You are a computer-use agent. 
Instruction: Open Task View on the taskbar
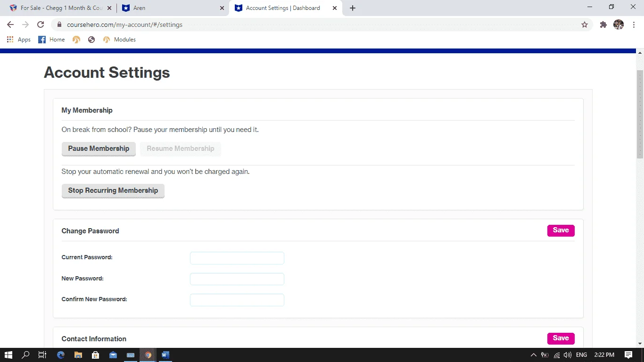tap(42, 355)
